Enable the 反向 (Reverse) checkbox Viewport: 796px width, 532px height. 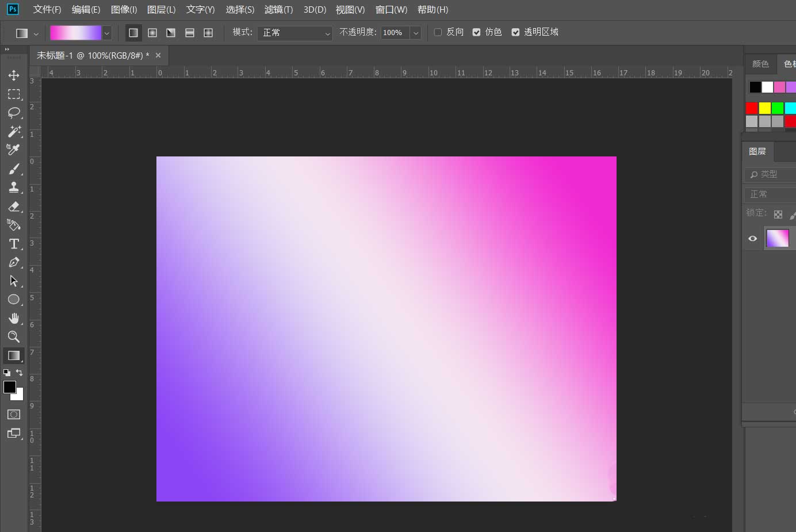pos(438,32)
